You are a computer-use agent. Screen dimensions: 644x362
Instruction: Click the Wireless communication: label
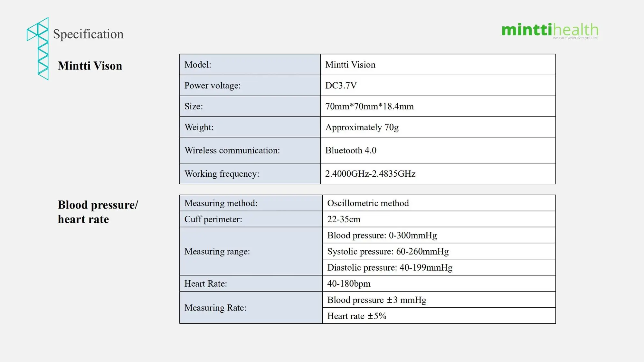pos(232,150)
